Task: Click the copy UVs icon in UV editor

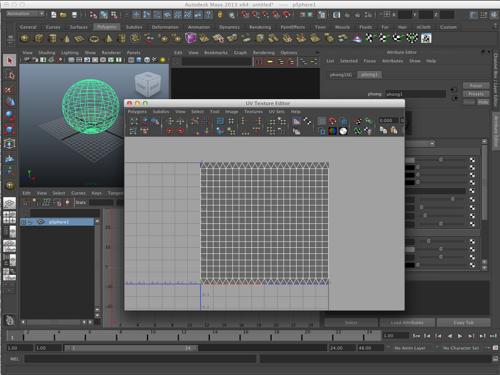Action: (383, 130)
